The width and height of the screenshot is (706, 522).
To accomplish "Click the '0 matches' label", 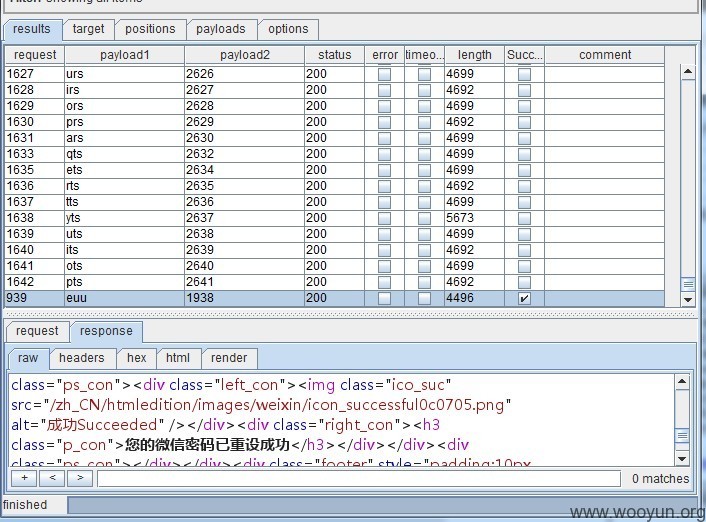I will (x=660, y=479).
